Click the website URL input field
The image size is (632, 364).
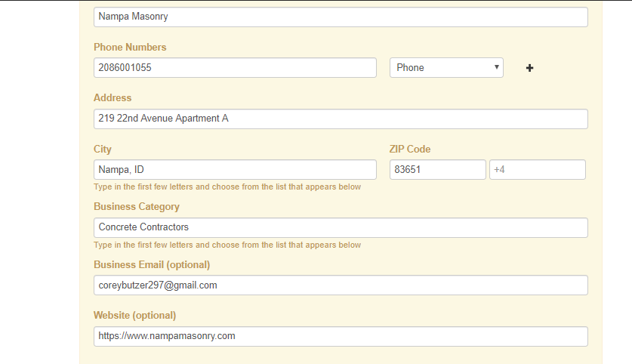point(341,336)
